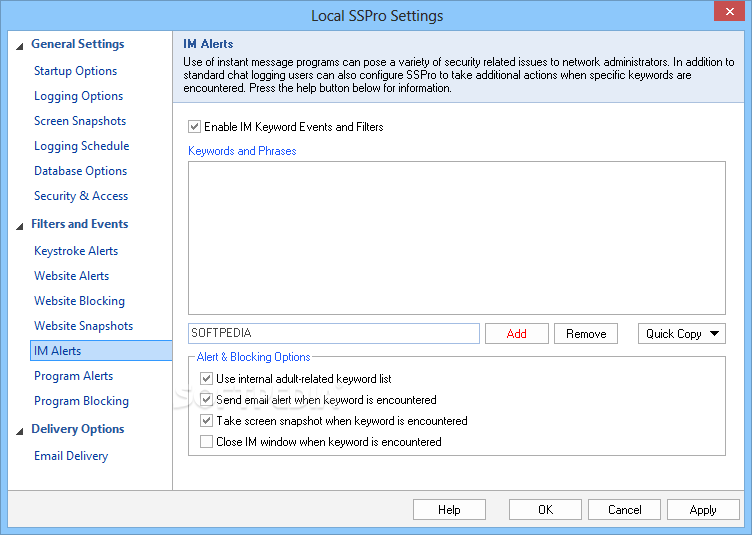Image resolution: width=752 pixels, height=535 pixels.
Task: Select Keystroke Alerts
Action: [76, 251]
